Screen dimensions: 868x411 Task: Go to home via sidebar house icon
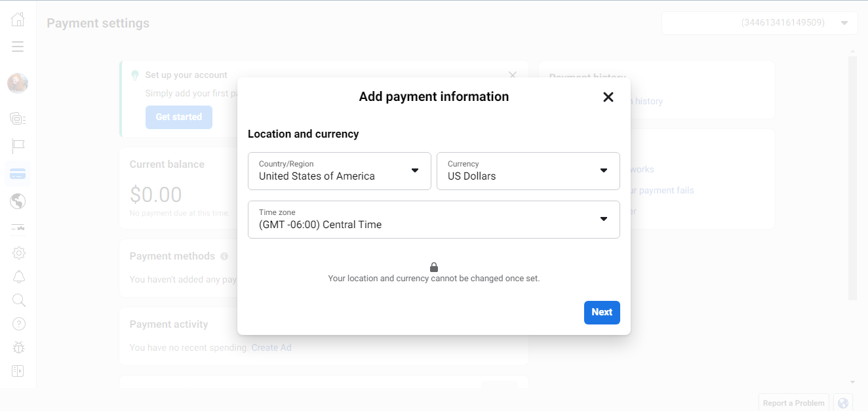click(18, 19)
